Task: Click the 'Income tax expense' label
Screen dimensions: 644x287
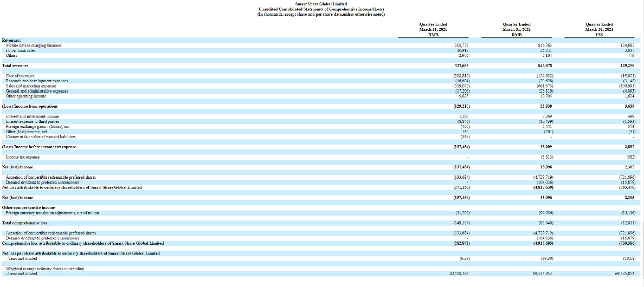Action: pos(22,157)
